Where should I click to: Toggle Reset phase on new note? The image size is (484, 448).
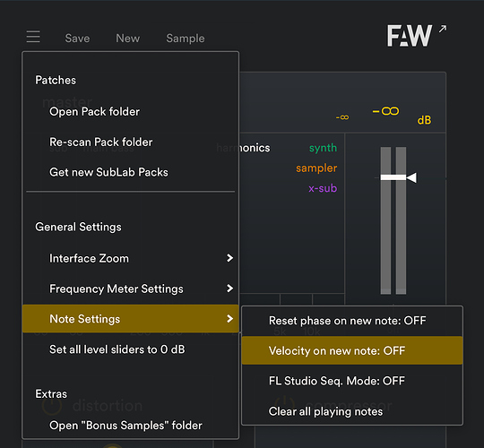click(x=352, y=321)
